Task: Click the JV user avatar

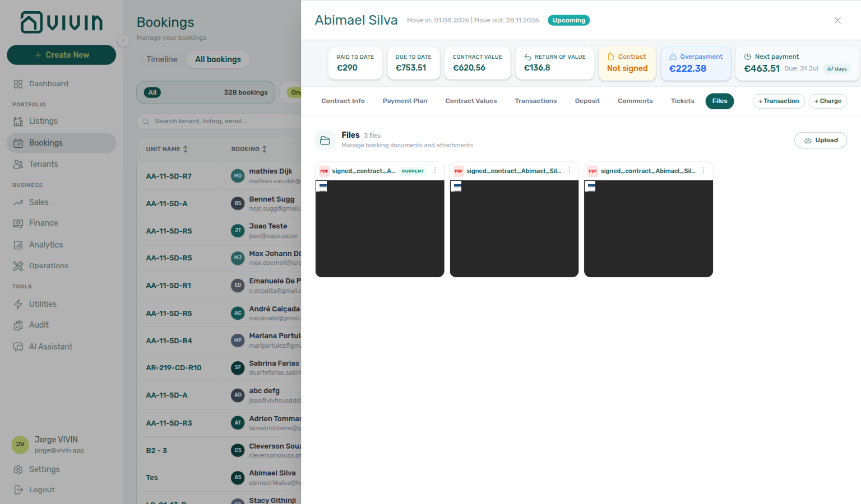Action: [20, 445]
